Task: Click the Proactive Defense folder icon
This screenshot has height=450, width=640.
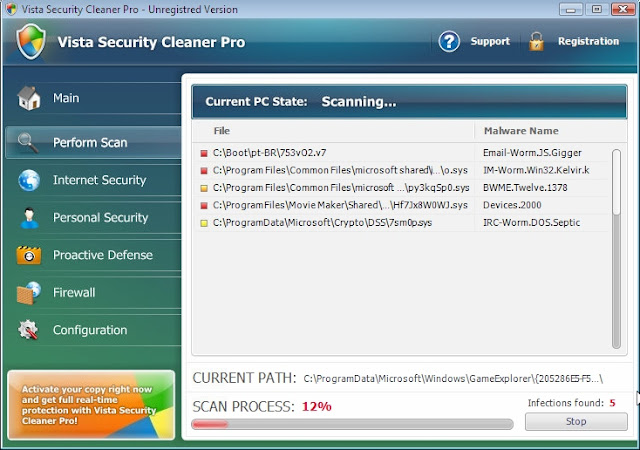Action: [29, 255]
